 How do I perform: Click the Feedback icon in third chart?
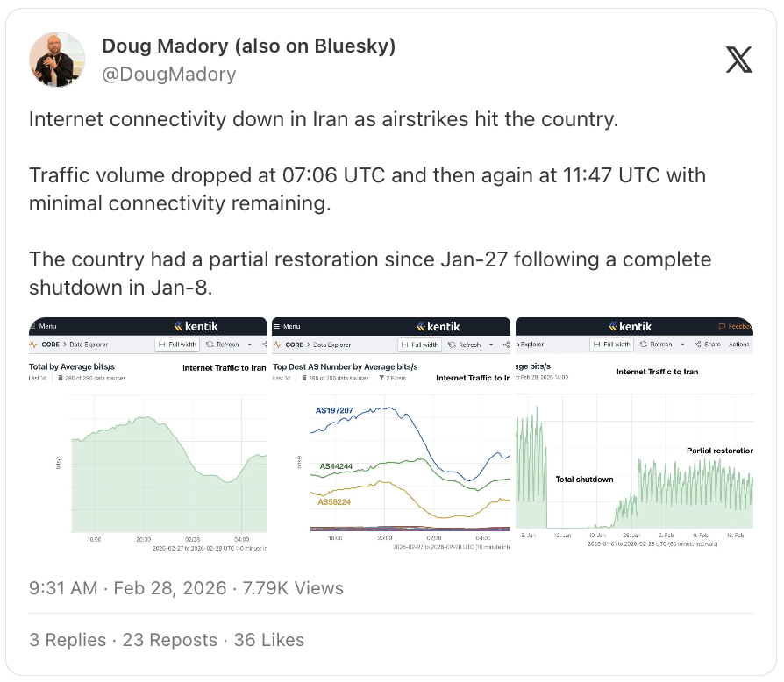point(722,326)
